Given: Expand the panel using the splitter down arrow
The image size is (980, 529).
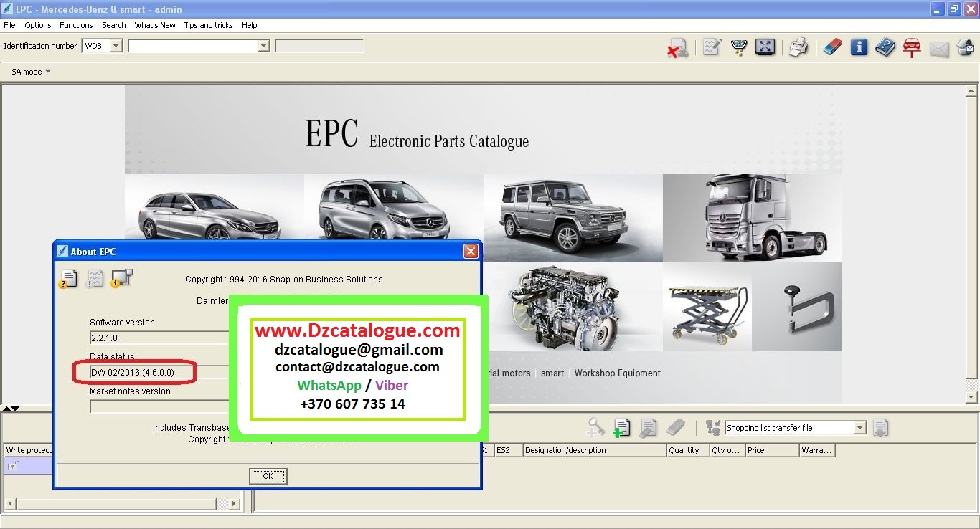Looking at the screenshot, I should (x=15, y=409).
